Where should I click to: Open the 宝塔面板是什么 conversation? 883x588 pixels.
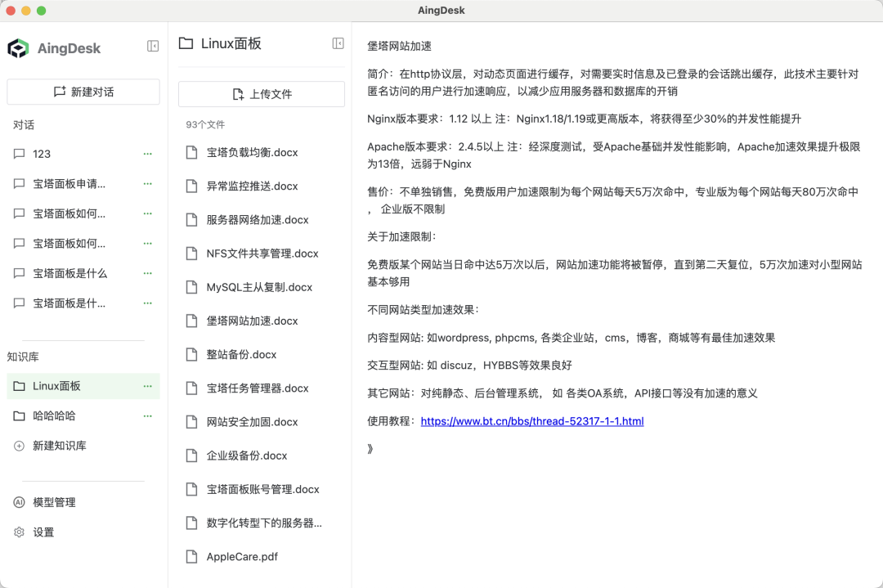coord(83,273)
